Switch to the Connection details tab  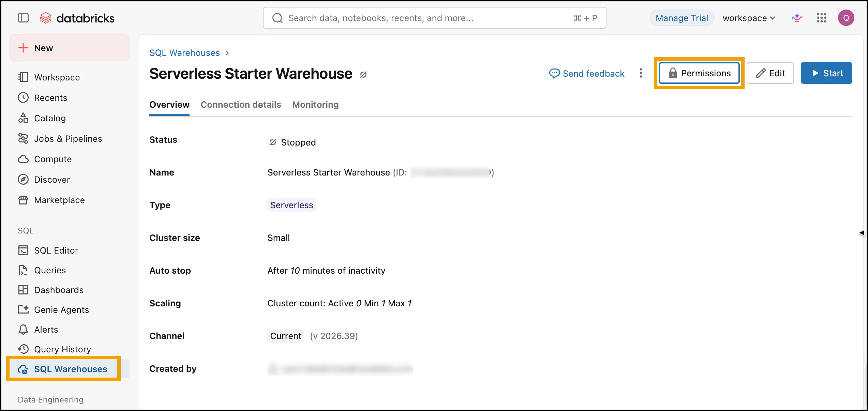(241, 105)
